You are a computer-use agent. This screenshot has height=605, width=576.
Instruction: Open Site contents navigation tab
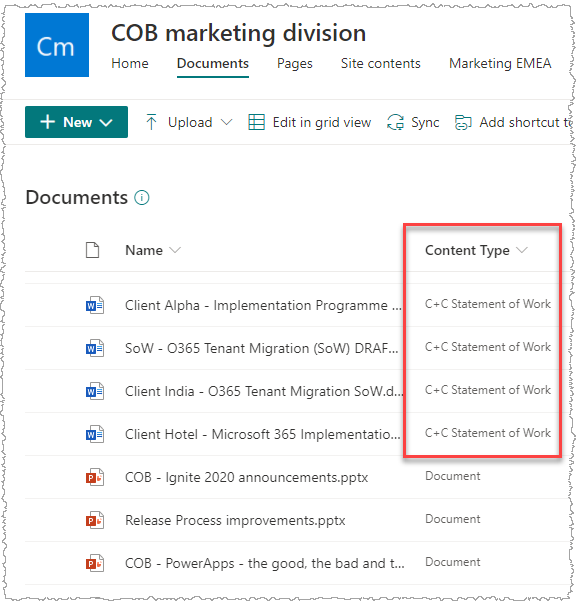[380, 63]
